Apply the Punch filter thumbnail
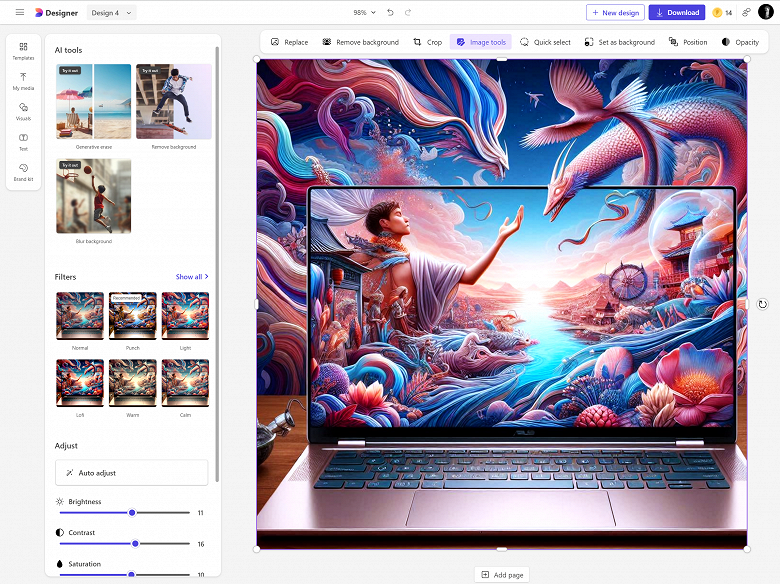 point(132,316)
